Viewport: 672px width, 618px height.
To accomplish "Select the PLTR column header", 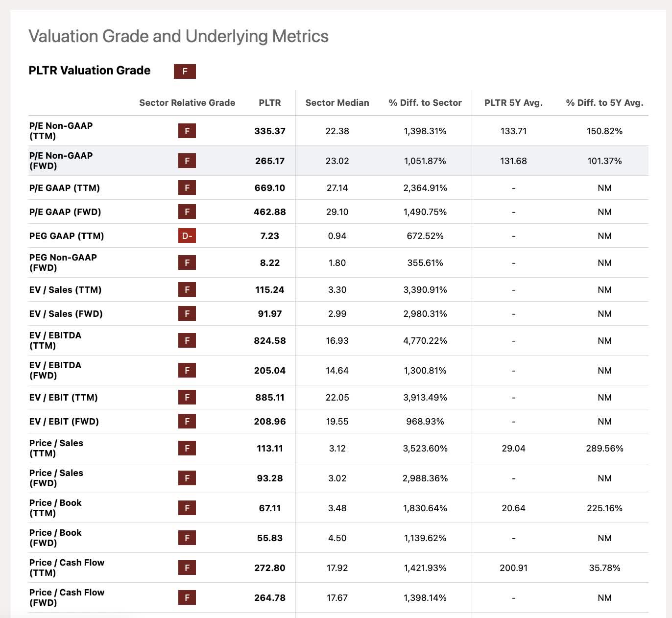I will 270,103.
